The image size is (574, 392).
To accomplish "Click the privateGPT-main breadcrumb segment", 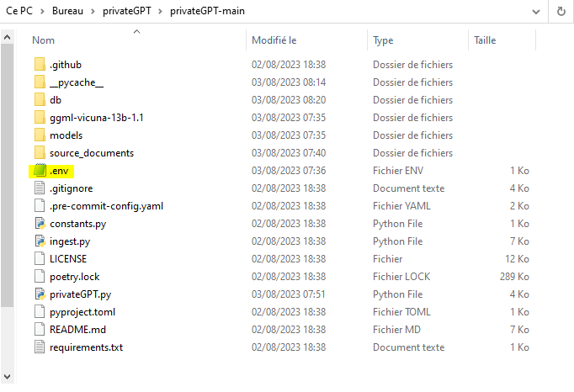I will pos(209,13).
